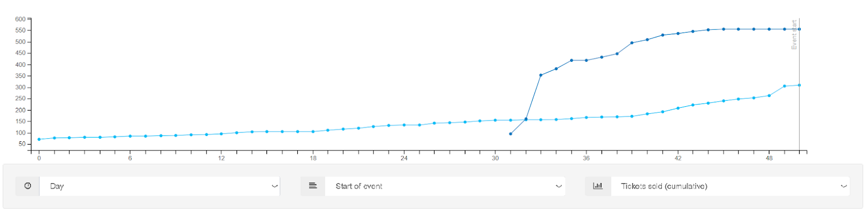Click the bar chart icon beside Tickets sold
The width and height of the screenshot is (868, 214).
pos(598,186)
